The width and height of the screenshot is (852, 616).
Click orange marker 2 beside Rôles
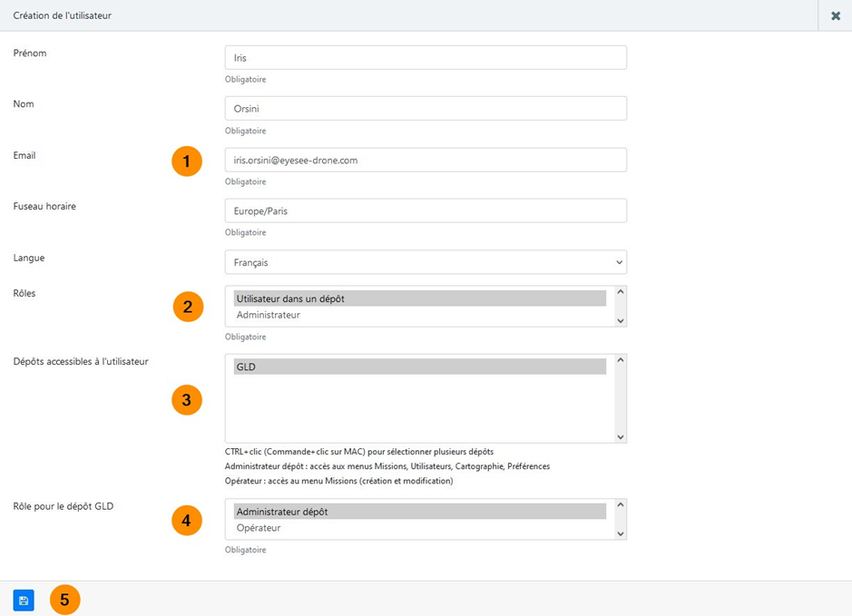[x=188, y=307]
